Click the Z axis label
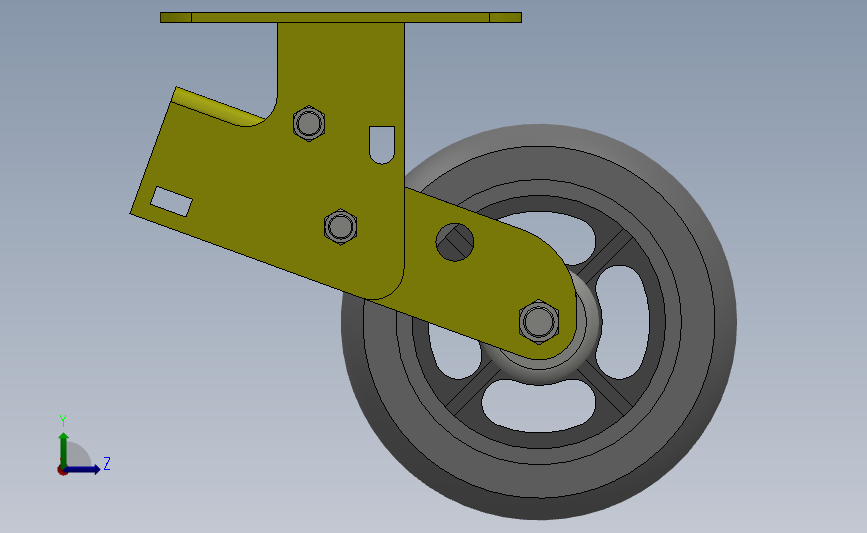This screenshot has width=867, height=533. point(107,463)
